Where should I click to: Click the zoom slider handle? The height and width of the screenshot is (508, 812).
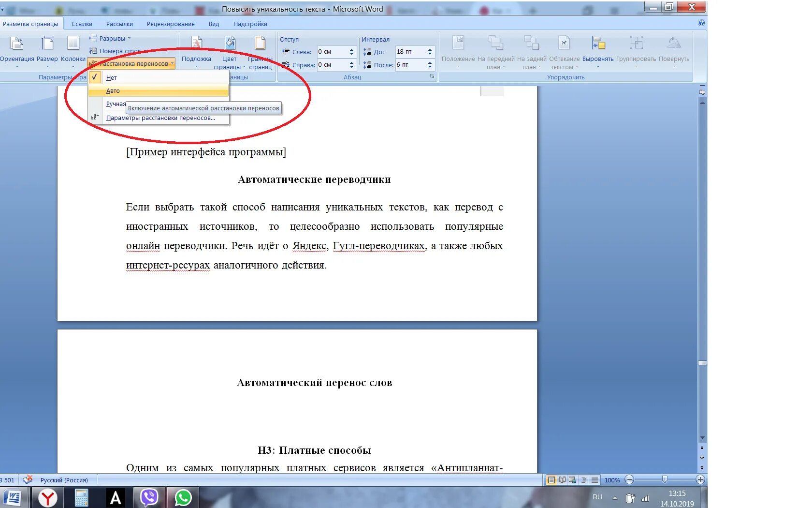click(x=665, y=479)
